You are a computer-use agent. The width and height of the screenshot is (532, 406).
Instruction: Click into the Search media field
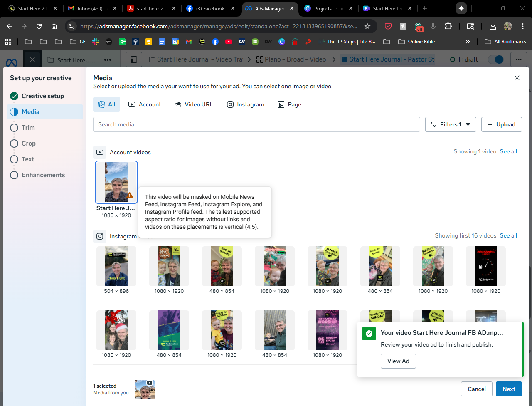coord(256,124)
